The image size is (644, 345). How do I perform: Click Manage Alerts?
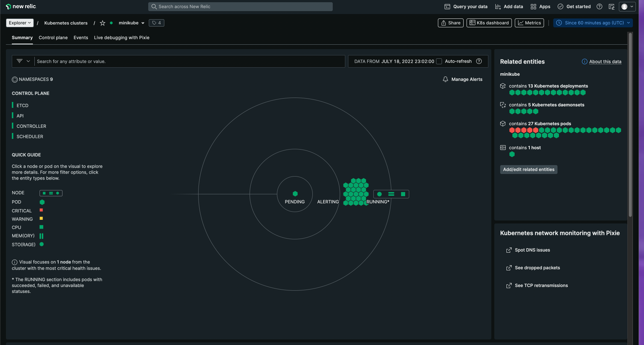[462, 79]
